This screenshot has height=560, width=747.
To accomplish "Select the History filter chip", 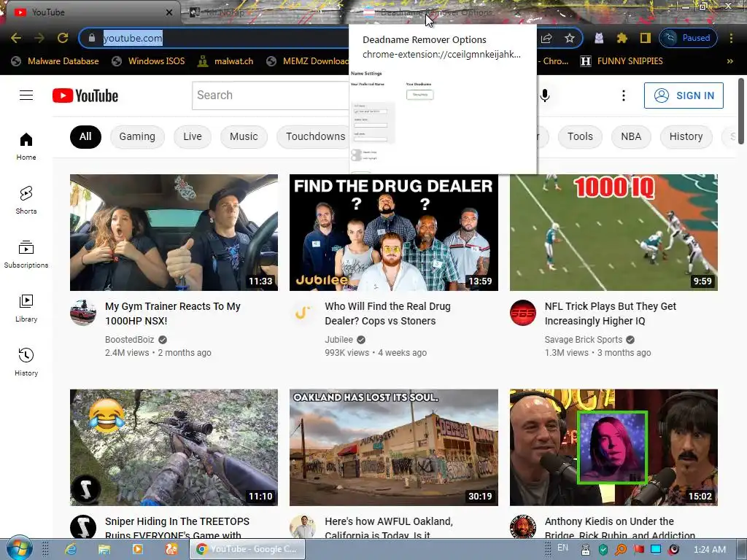I will pos(686,136).
